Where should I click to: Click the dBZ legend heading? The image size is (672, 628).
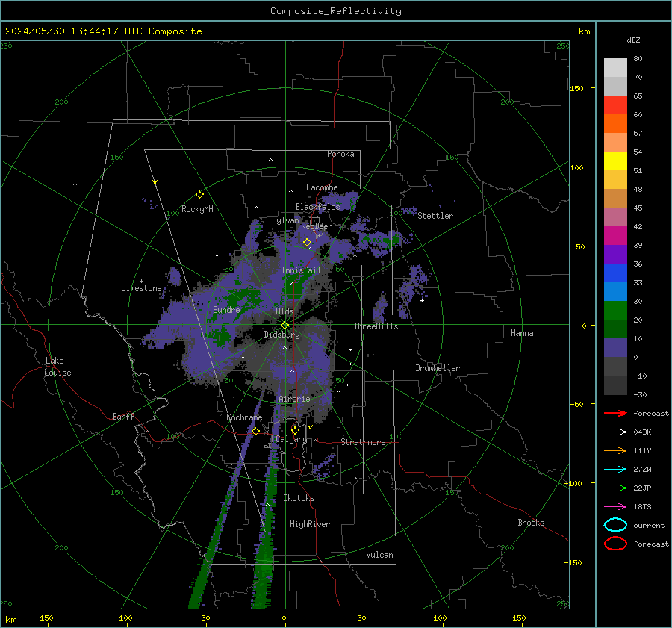[633, 40]
